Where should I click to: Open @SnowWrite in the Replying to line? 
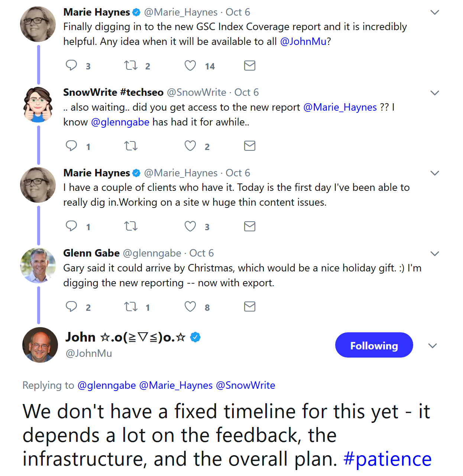(x=245, y=385)
